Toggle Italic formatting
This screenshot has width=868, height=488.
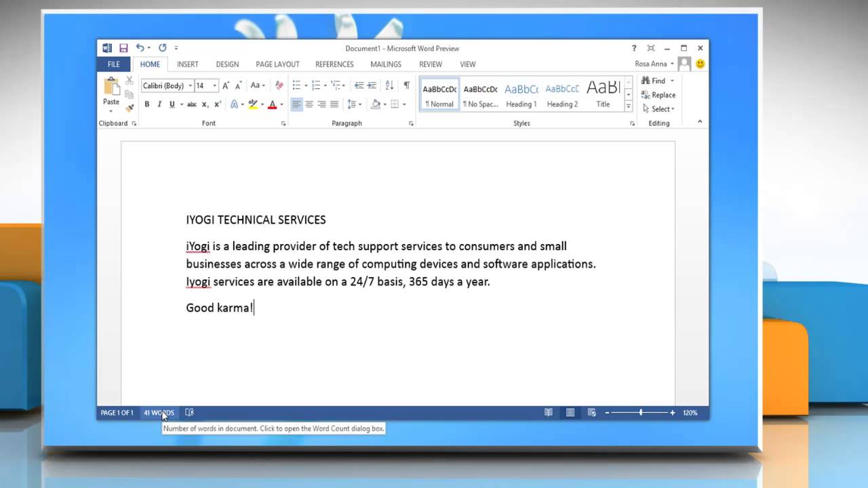point(159,104)
